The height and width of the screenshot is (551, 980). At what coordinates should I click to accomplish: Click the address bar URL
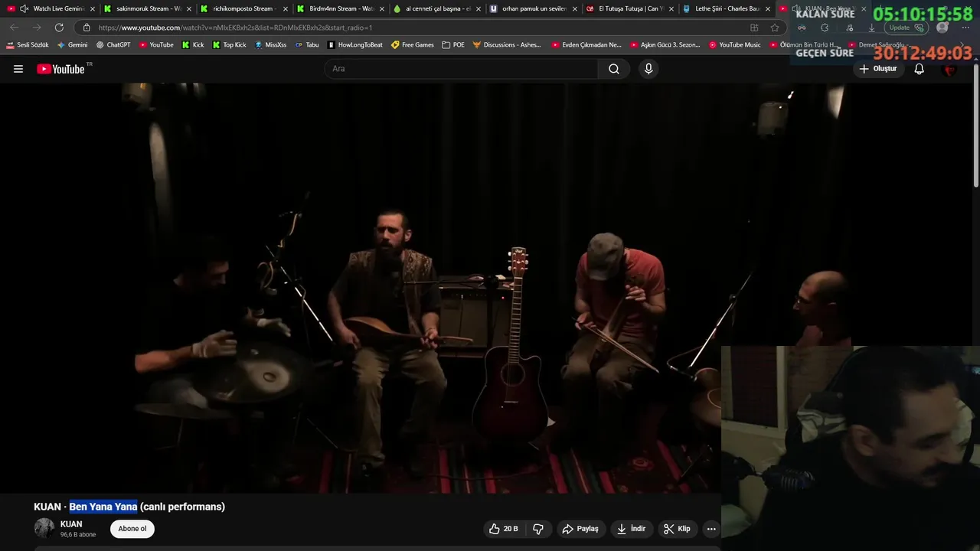coord(235,28)
